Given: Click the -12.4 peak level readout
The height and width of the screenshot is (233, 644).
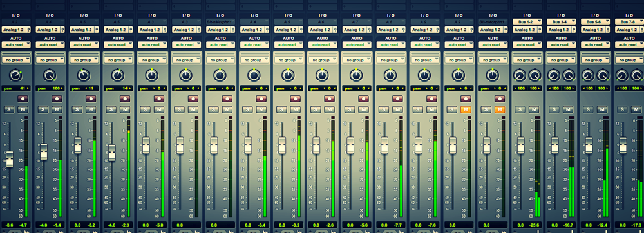Looking at the screenshot, I should tap(602, 225).
